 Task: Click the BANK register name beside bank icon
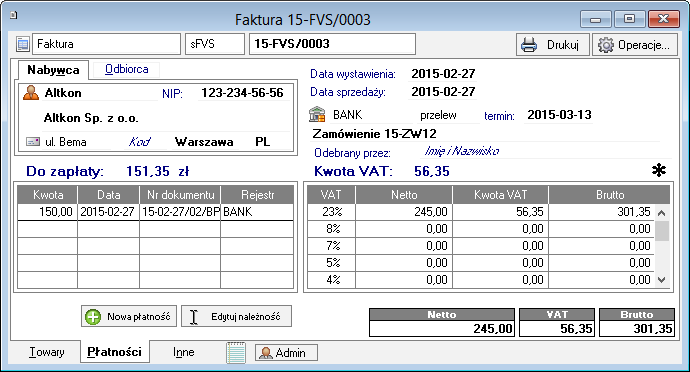click(x=348, y=115)
